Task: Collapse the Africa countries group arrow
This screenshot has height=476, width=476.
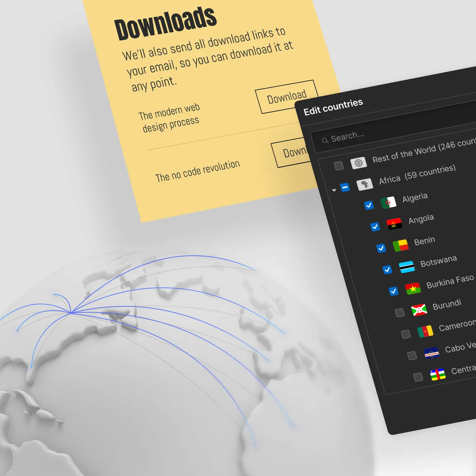Action: [334, 190]
